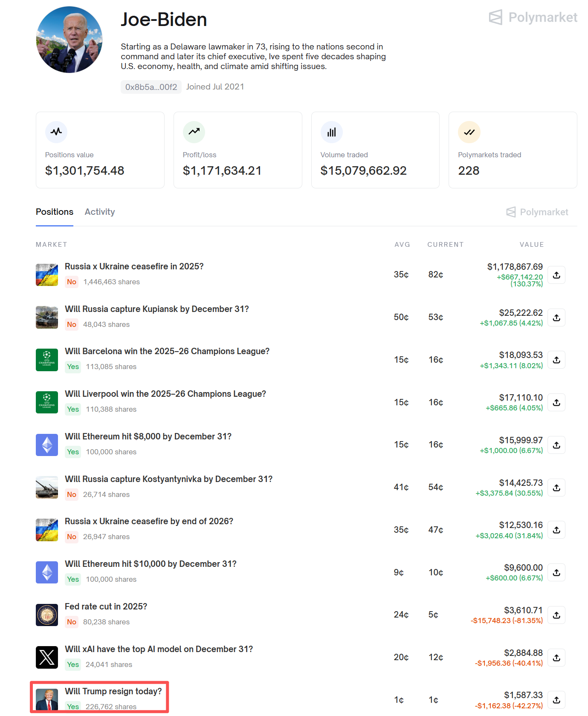
Task: Open 'Fed rate cut in 2025?' market
Action: (x=106, y=606)
